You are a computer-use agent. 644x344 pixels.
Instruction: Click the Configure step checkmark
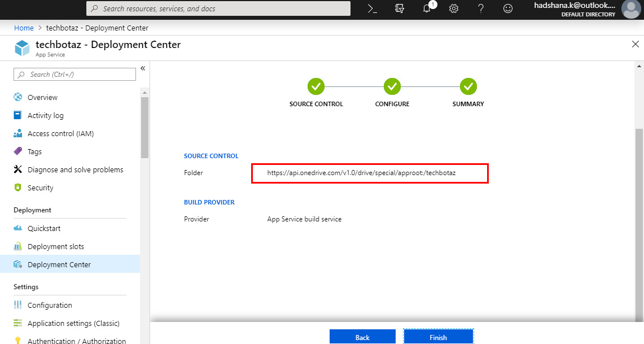click(392, 87)
